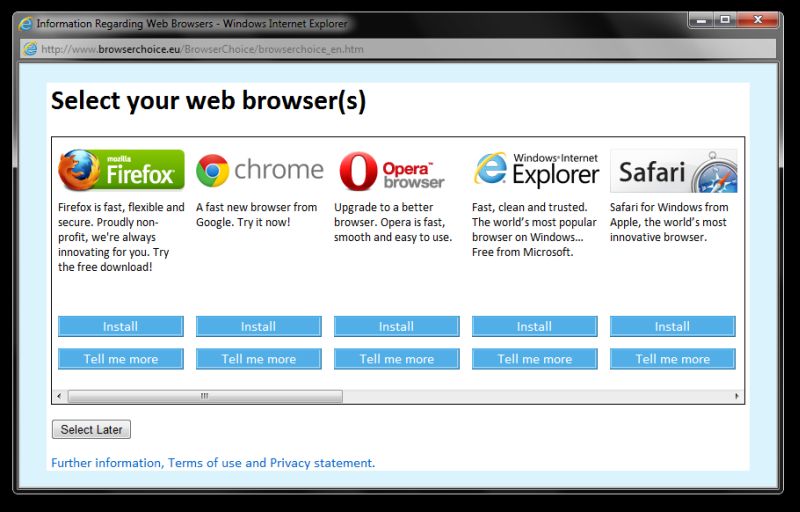Install Firefox
Image resolution: width=800 pixels, height=512 pixels.
click(120, 326)
